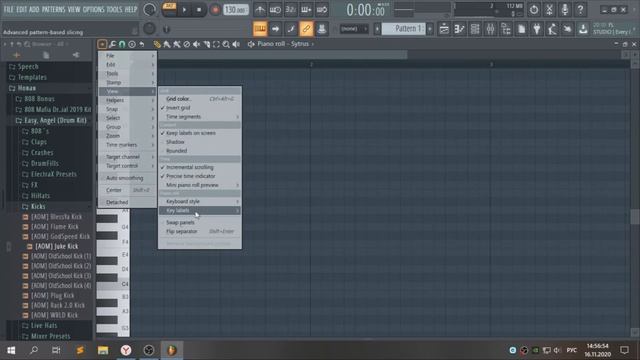This screenshot has height=360, width=640.
Task: Toggle Keep labels on screen
Action: [200, 133]
